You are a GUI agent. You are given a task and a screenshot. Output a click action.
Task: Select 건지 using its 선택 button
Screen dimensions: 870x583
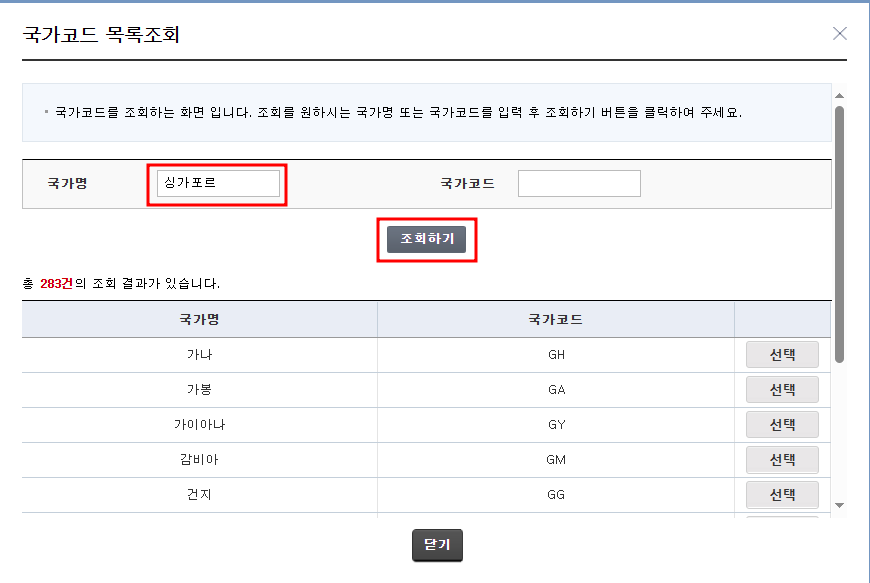782,494
